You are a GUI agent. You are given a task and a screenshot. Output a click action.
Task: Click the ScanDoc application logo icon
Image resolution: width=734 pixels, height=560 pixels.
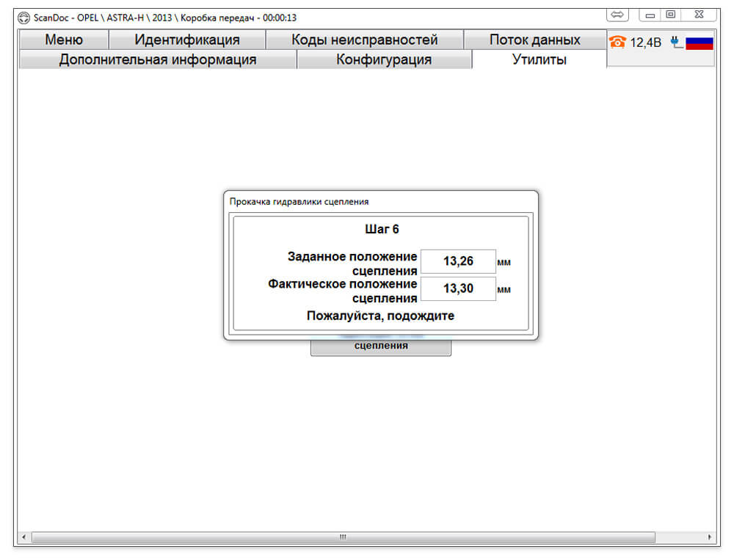pos(23,18)
